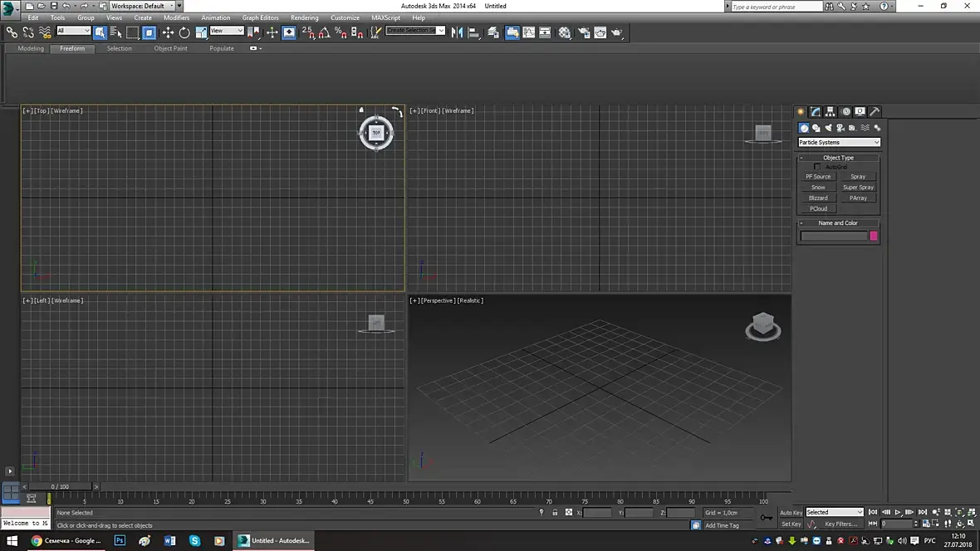Select the Move tool in main toolbar

[x=168, y=33]
